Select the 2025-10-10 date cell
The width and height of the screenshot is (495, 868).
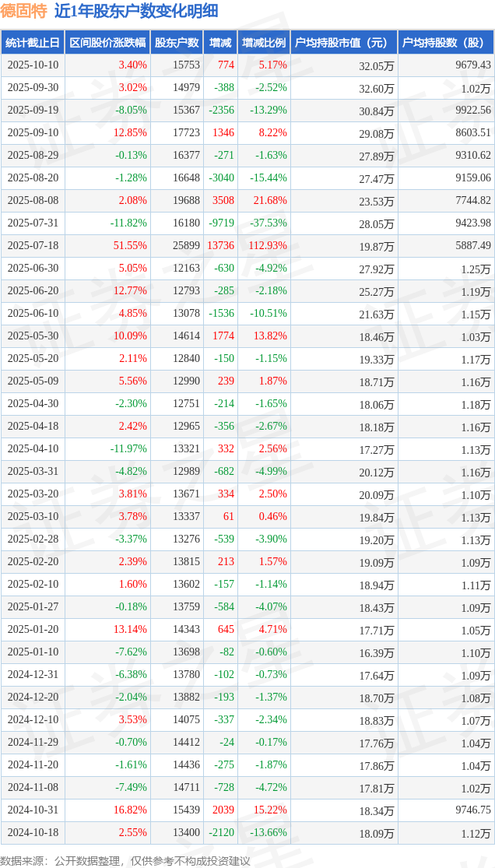33,65
